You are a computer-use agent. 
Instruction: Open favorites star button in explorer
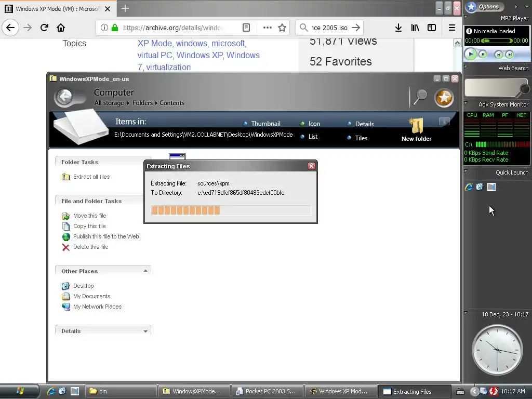point(444,98)
